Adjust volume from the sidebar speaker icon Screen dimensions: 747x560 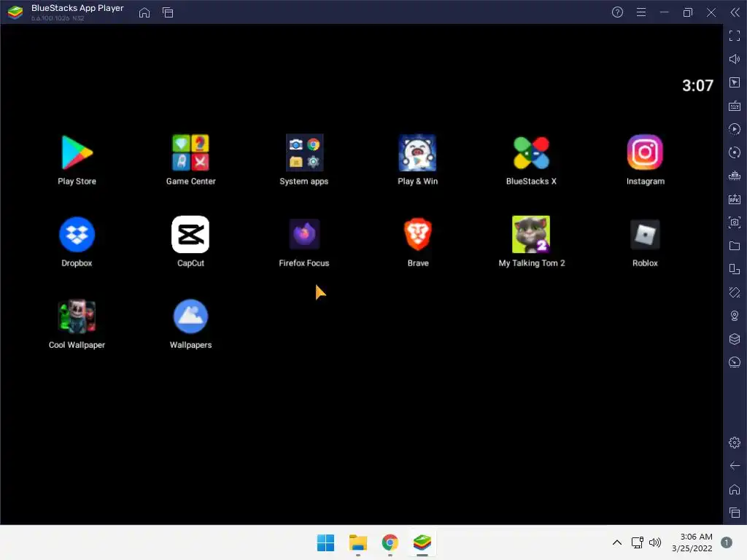[735, 59]
